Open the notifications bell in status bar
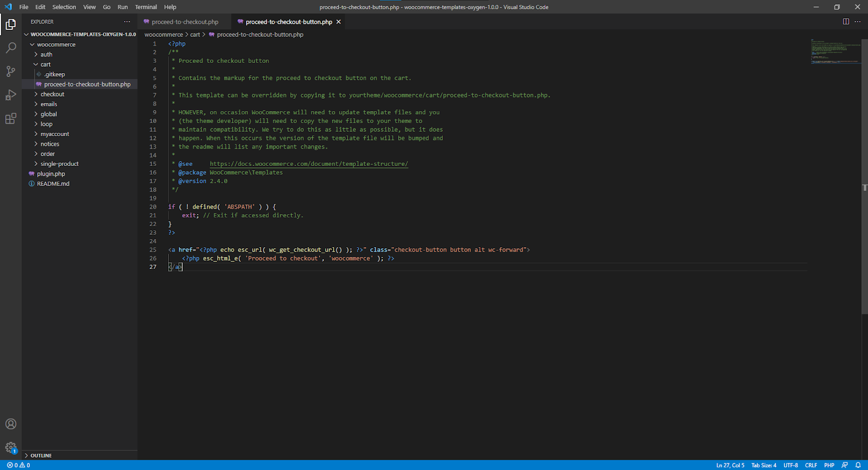Image resolution: width=868 pixels, height=470 pixels. point(858,465)
